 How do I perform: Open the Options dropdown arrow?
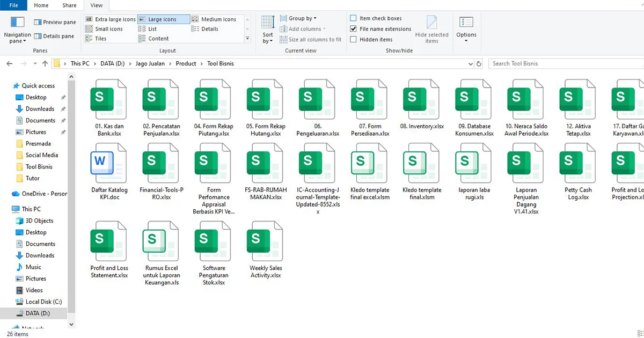tap(466, 41)
